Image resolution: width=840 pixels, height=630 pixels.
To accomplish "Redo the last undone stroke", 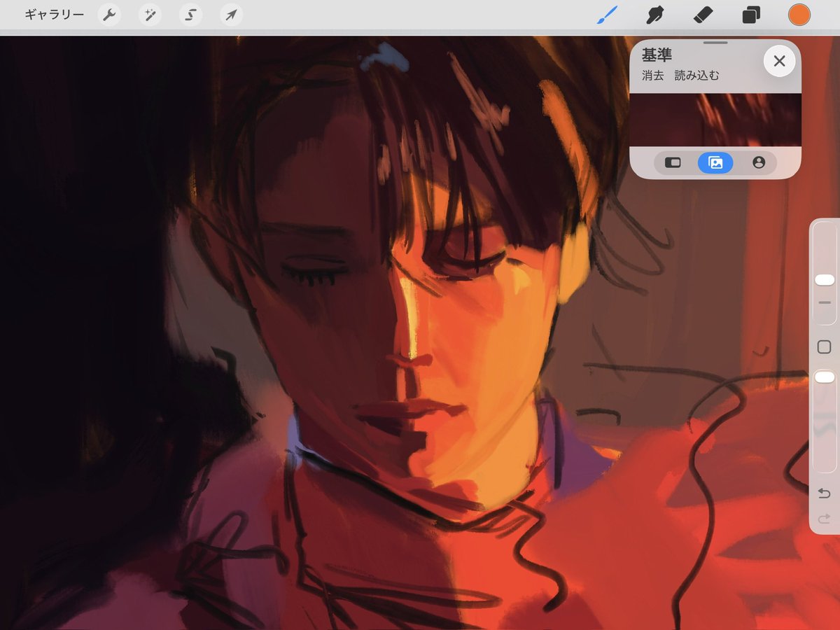I will pos(825,519).
